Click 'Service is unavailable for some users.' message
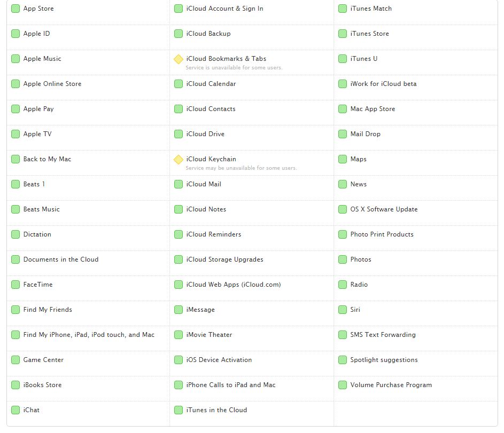The width and height of the screenshot is (504, 433). 234,68
